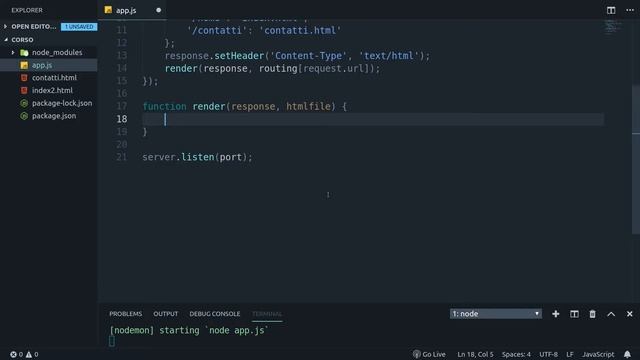Image resolution: width=640 pixels, height=360 pixels.
Task: Click 'server.listen(port);' code line
Action: 197,157
